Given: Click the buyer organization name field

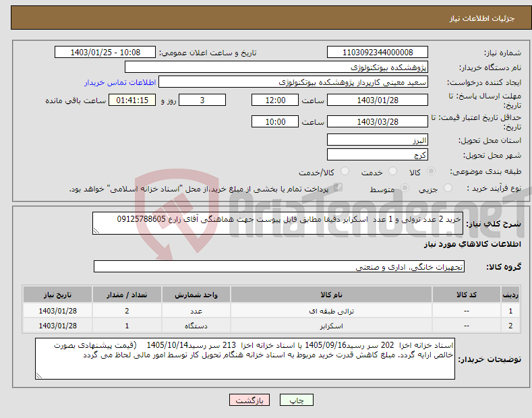Looking at the screenshot, I should [x=276, y=67].
